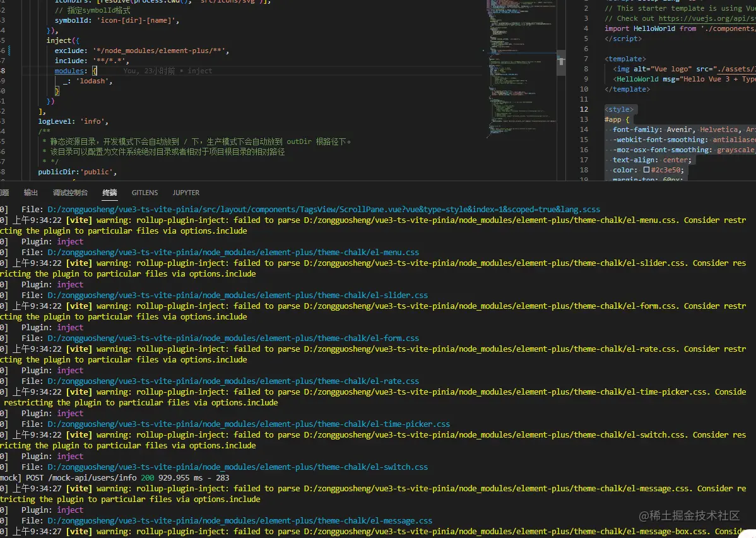The width and height of the screenshot is (756, 538).
Task: Click the closing </script> tag
Action: click(623, 39)
